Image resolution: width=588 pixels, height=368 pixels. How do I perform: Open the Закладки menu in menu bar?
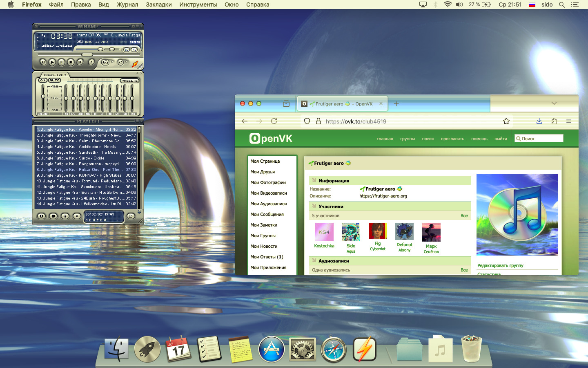point(158,4)
